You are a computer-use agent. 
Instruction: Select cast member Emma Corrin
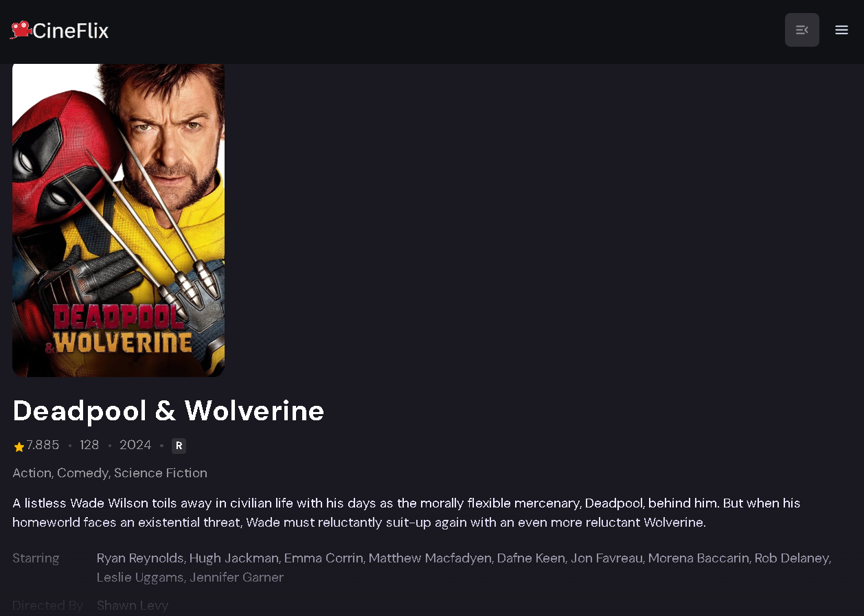pyautogui.click(x=323, y=558)
